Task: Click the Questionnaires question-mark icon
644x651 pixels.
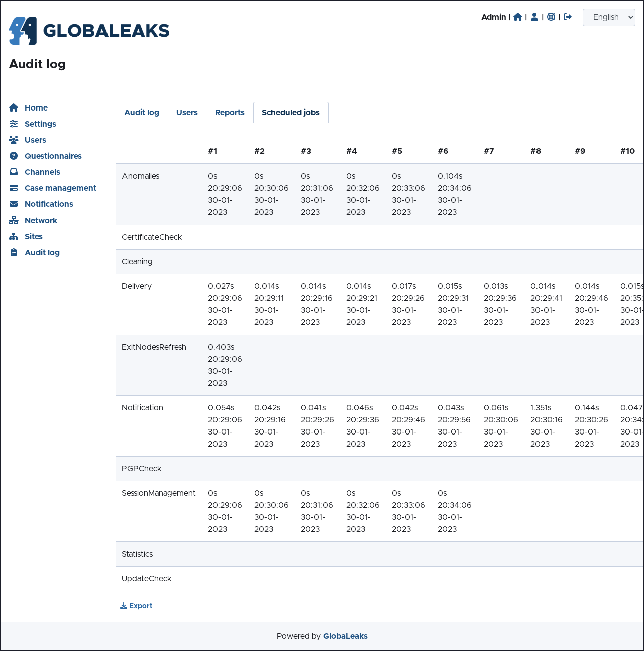Action: click(x=14, y=156)
